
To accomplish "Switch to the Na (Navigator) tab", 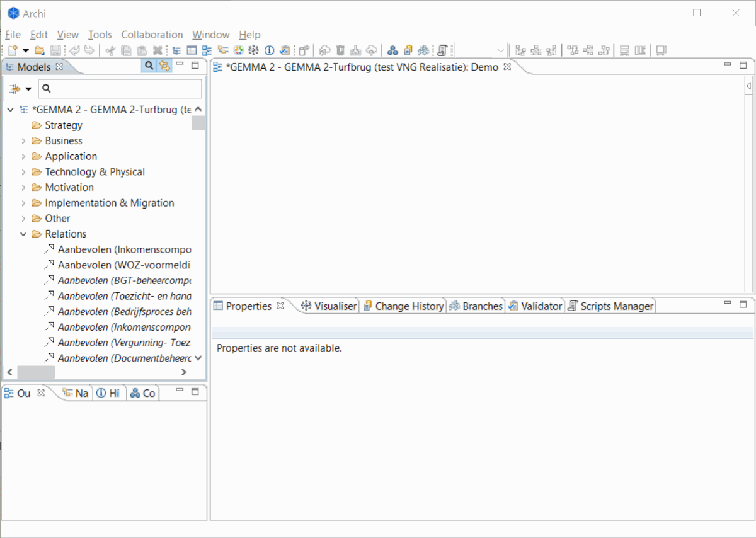I will point(76,393).
